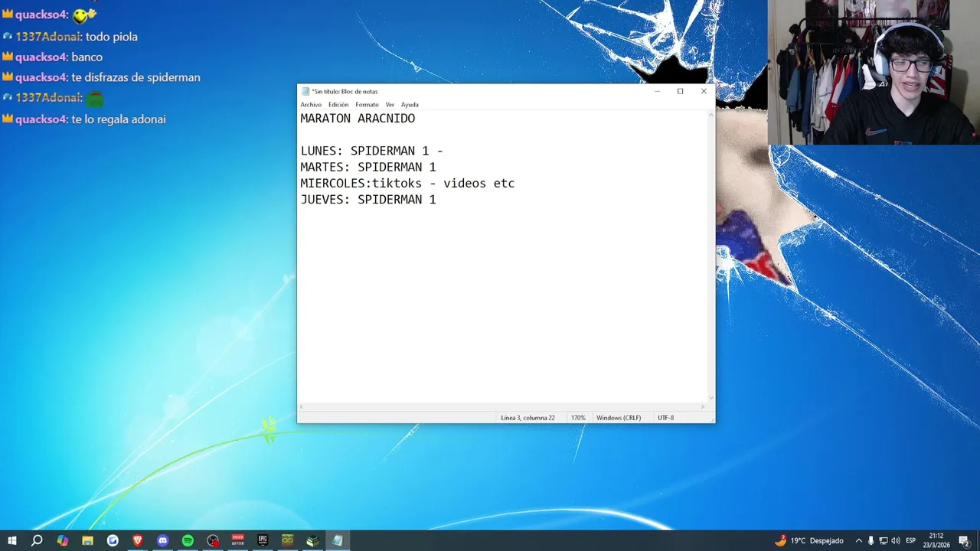The image size is (980, 551).
Task: Open File Explorer from the taskbar
Action: click(x=87, y=541)
